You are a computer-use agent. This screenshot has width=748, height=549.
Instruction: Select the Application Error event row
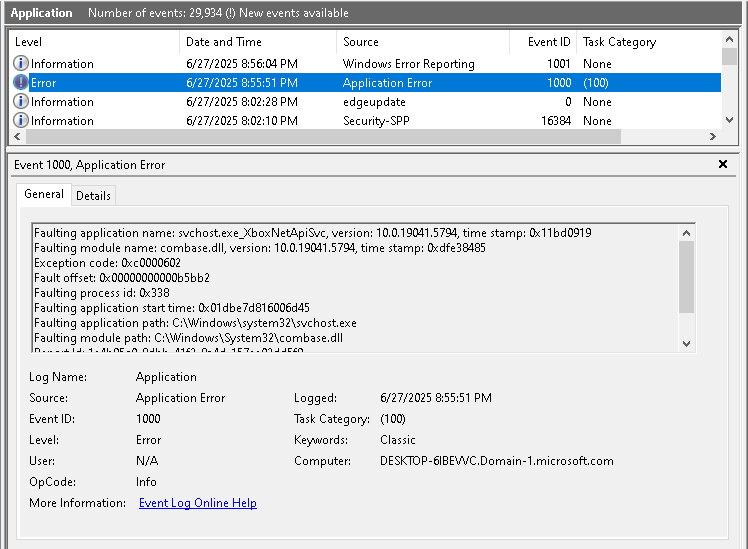(x=365, y=83)
